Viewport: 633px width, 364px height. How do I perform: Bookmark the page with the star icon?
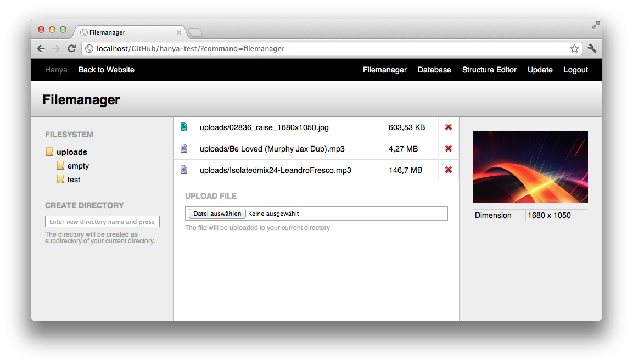coord(574,48)
